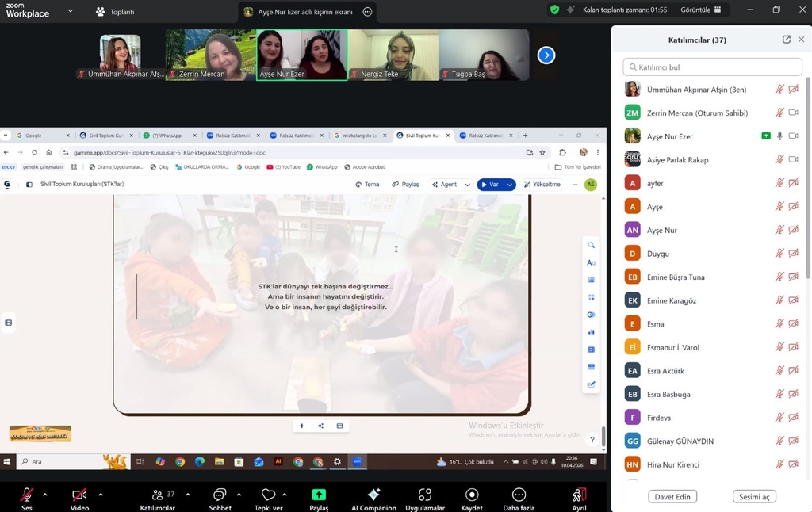Expand audio options arrow beside Ses

[45, 495]
